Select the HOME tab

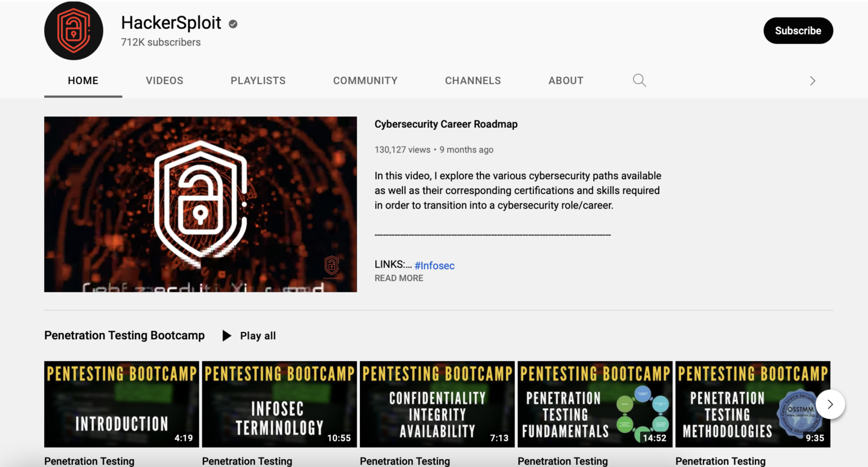83,80
